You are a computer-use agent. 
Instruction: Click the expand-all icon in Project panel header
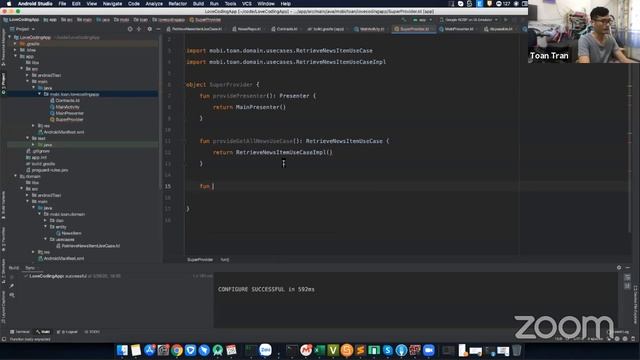pos(139,29)
